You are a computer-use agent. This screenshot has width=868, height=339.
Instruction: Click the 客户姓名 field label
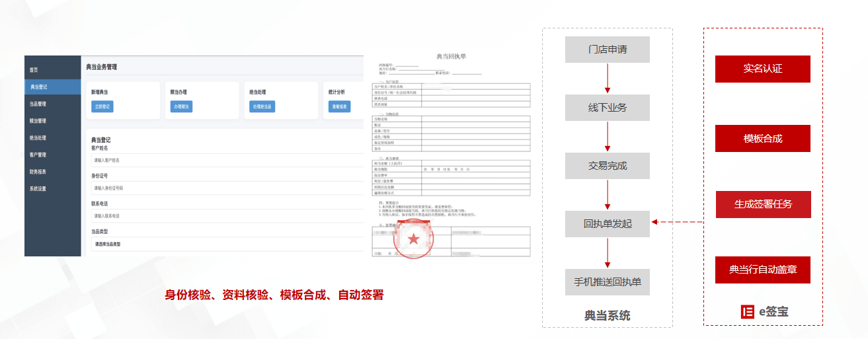(100, 148)
